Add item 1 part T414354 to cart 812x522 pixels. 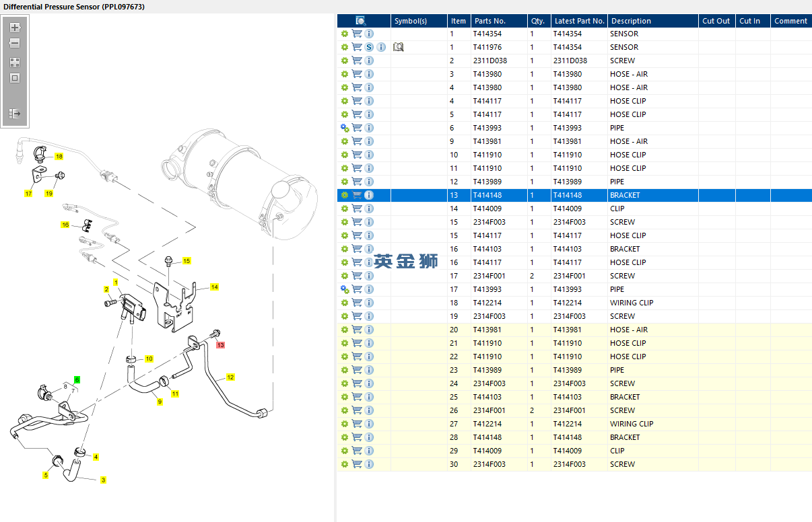point(357,34)
